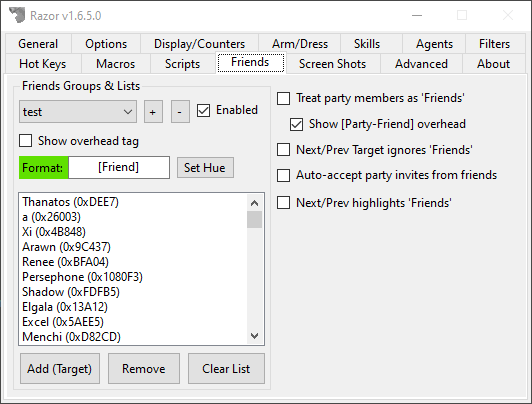Image resolution: width=532 pixels, height=404 pixels.
Task: Go to the Display/Counters tab
Action: [x=200, y=44]
